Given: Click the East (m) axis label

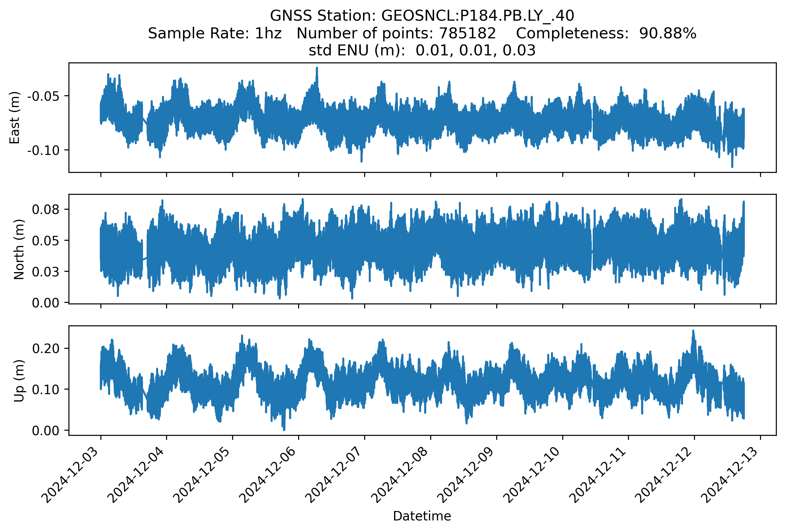Looking at the screenshot, I should click(x=15, y=117).
